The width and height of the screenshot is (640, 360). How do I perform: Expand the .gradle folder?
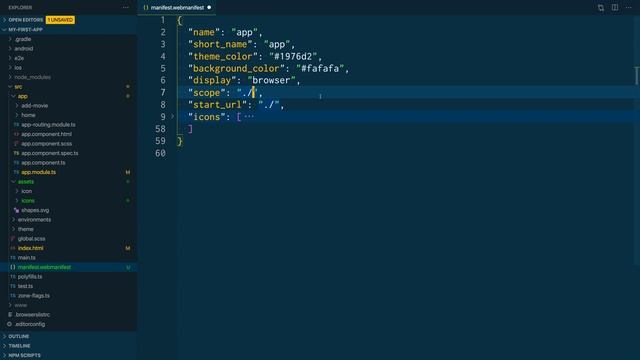(22, 39)
